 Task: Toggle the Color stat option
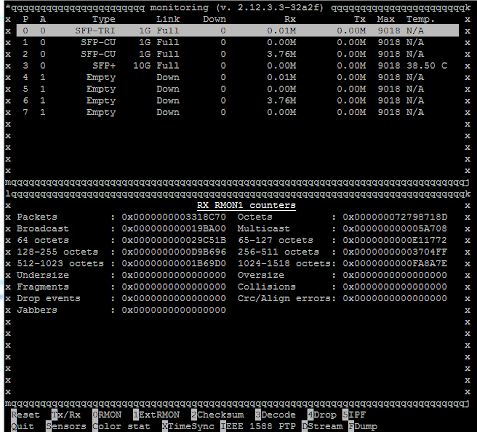pos(121,426)
